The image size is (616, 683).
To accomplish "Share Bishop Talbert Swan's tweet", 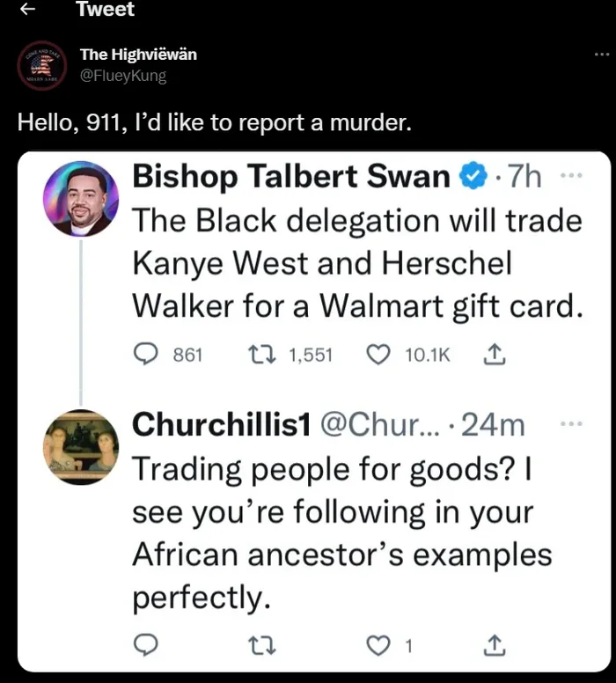I will click(x=495, y=354).
